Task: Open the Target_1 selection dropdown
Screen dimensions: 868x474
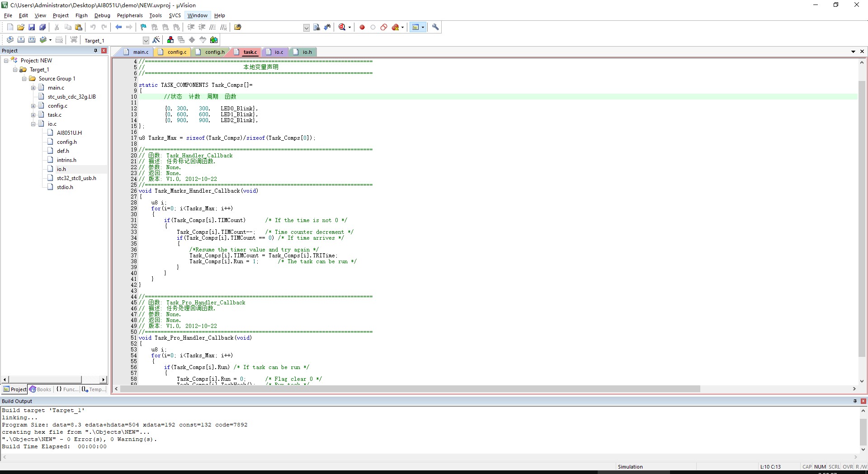Action: point(146,40)
